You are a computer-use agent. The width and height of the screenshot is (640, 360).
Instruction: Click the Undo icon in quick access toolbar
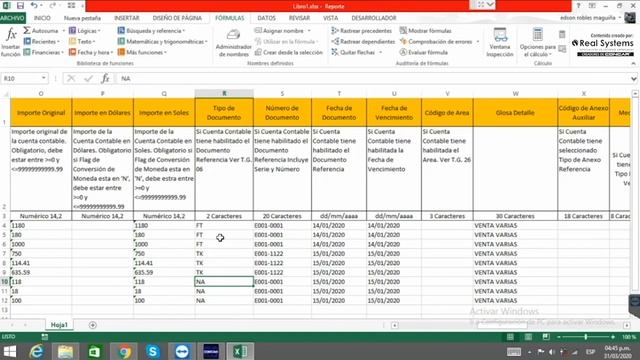click(34, 6)
